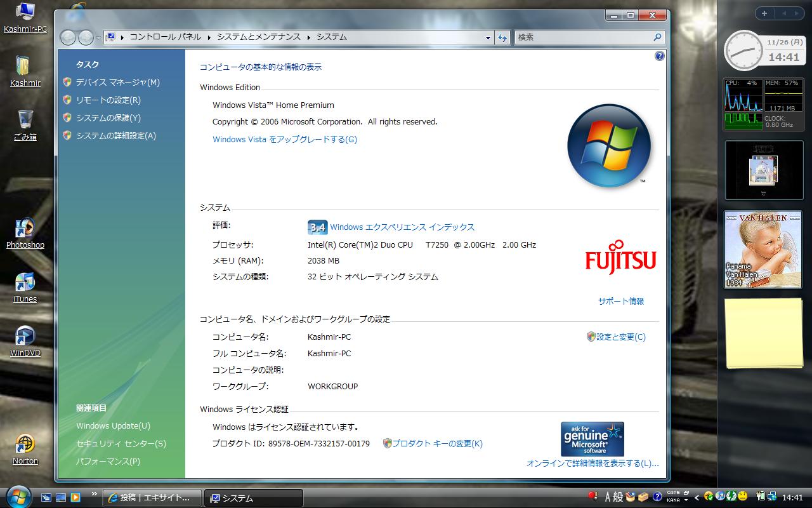Image resolution: width=812 pixels, height=508 pixels.
Task: Click the refresh button beside address bar
Action: coord(502,37)
